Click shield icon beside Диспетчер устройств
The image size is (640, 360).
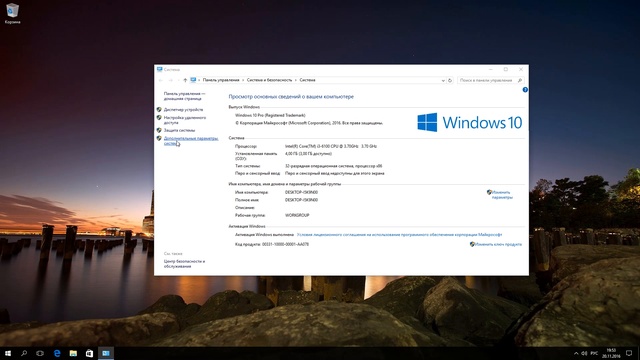pos(159,109)
